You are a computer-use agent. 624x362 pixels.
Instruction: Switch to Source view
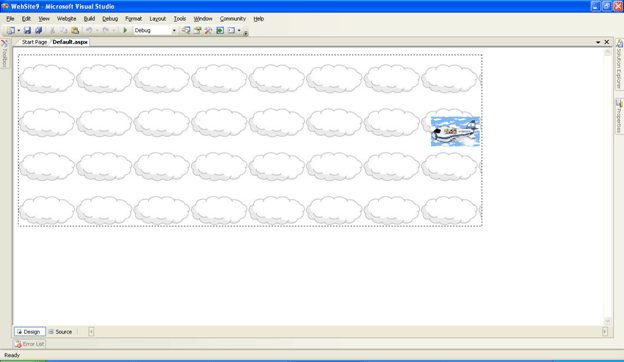point(60,331)
